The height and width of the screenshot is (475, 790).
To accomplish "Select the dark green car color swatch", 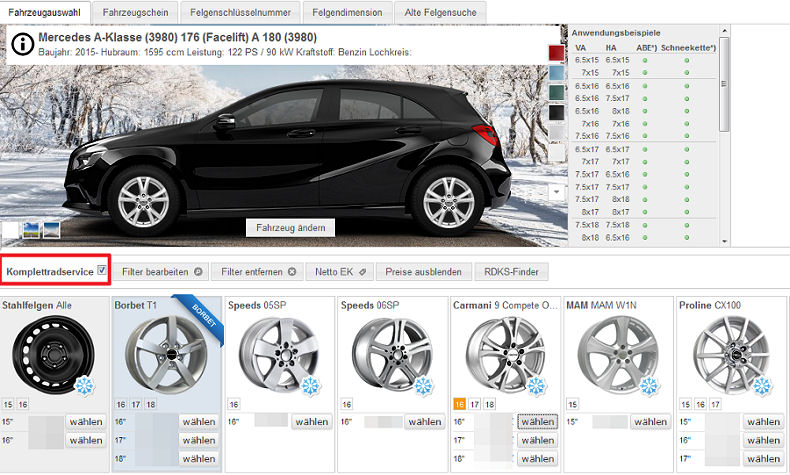I will 556,93.
